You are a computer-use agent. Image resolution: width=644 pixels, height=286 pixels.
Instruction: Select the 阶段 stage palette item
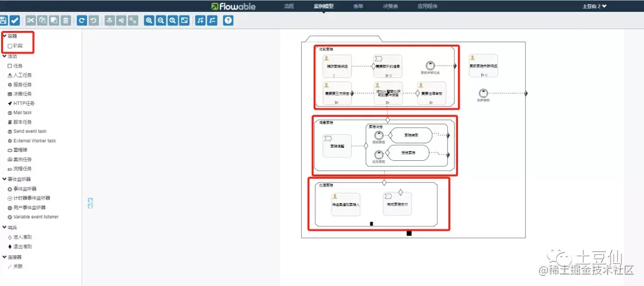tap(15, 46)
